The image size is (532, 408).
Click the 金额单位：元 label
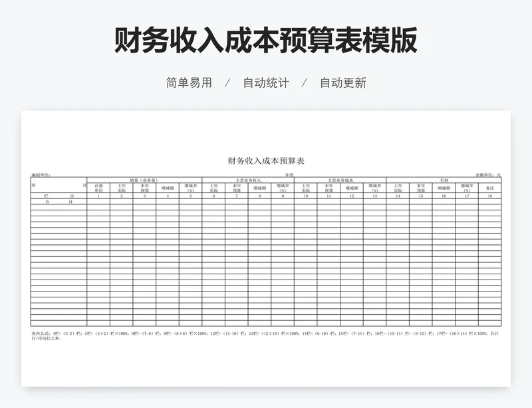tap(488, 175)
